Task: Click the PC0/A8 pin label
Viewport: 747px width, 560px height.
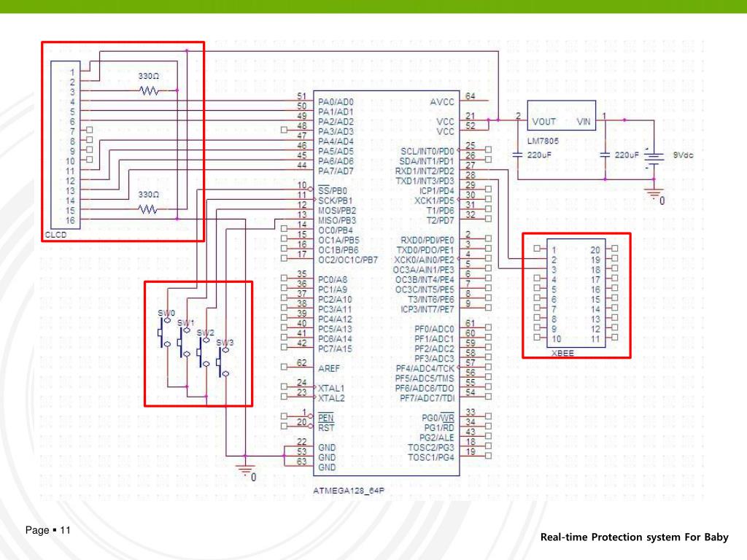Action: pos(333,279)
